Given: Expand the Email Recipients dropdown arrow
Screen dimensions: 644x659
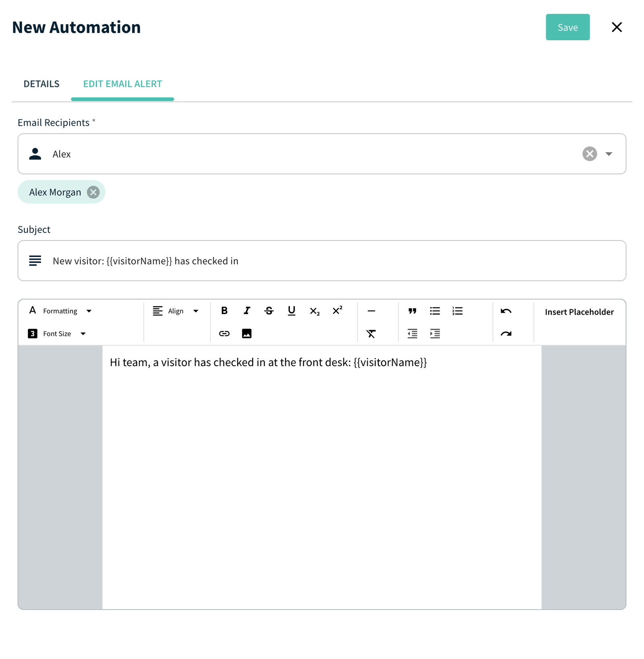Looking at the screenshot, I should coord(609,154).
